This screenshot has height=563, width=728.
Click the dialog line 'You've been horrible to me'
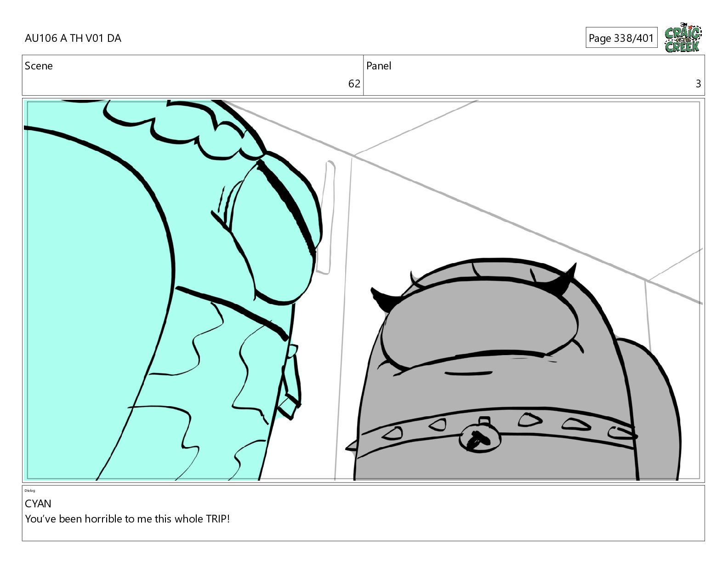[88, 519]
